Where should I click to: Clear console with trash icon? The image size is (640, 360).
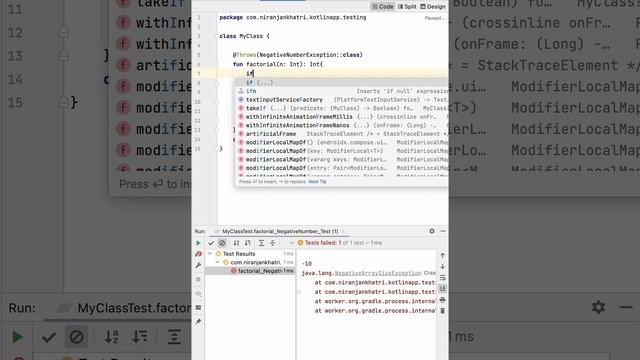point(442,311)
